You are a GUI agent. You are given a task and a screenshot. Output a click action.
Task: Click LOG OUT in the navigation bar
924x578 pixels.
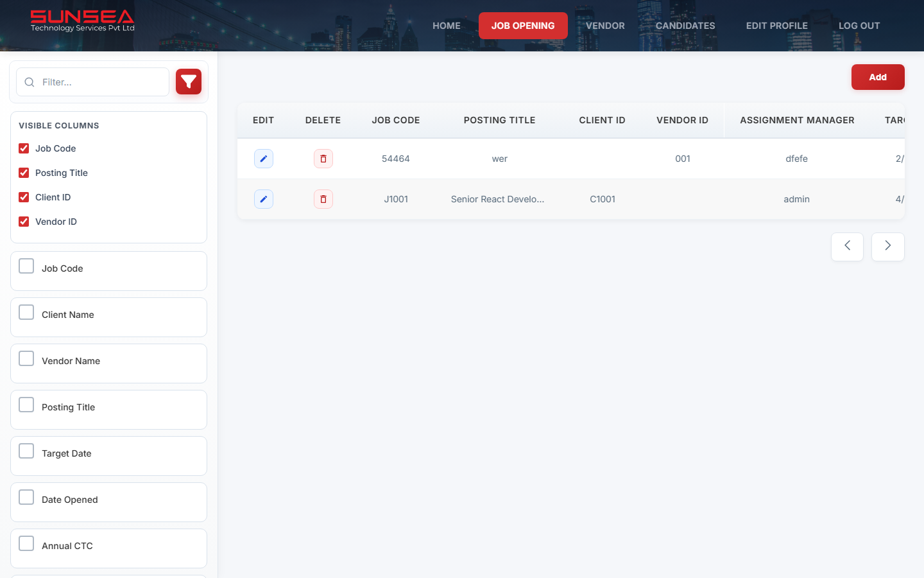click(x=859, y=26)
